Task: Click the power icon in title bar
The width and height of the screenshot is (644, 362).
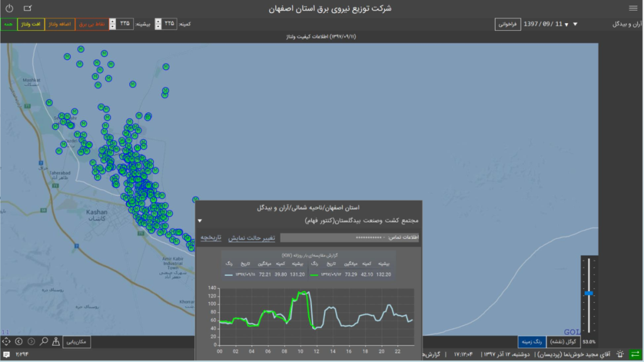Action: click(x=9, y=8)
